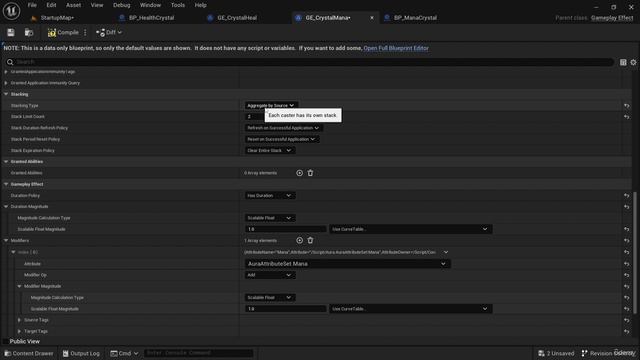Open the Gameplay Effect parent class link
This screenshot has height=360, width=640.
612,18
